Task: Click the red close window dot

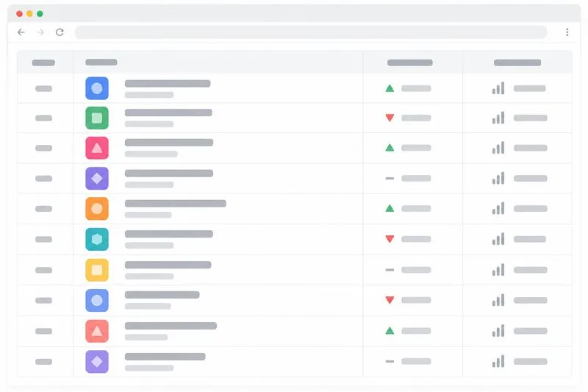Action: click(20, 14)
